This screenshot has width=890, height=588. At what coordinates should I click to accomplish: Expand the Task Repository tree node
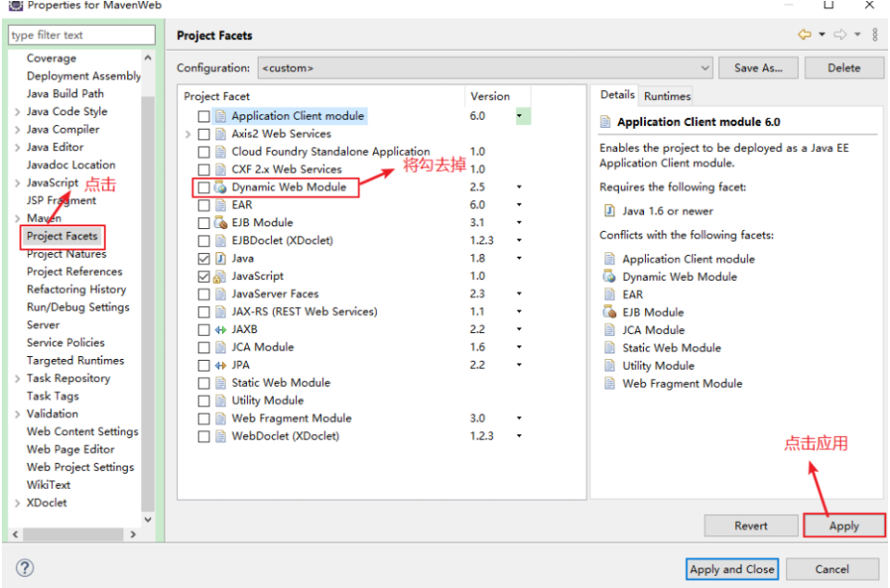(x=17, y=378)
